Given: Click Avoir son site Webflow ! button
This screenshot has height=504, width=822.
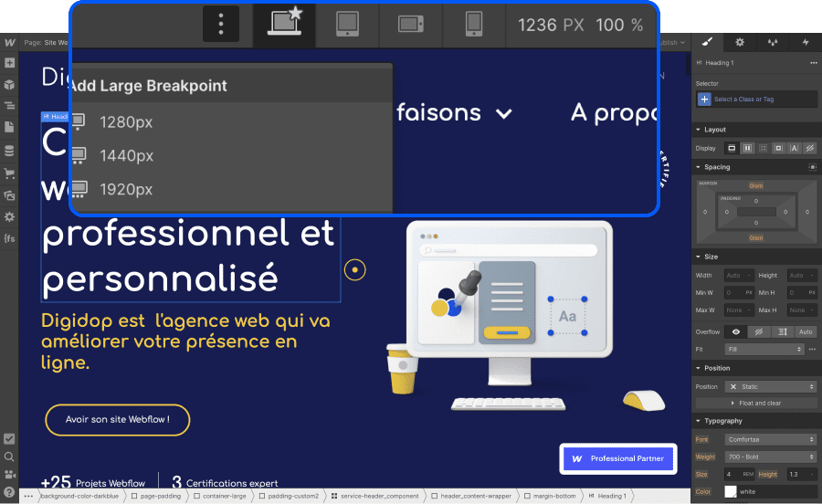Looking at the screenshot, I should click(x=118, y=420).
